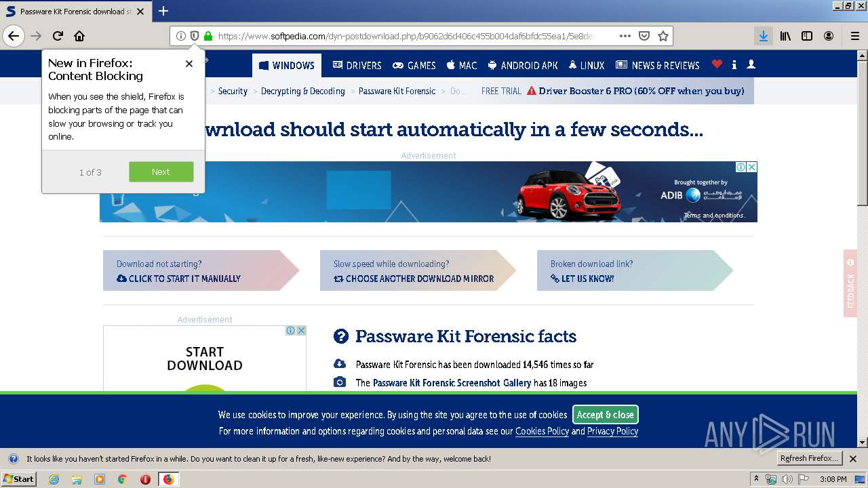
Task: Open Internet Explorer from taskbar
Action: [54, 479]
